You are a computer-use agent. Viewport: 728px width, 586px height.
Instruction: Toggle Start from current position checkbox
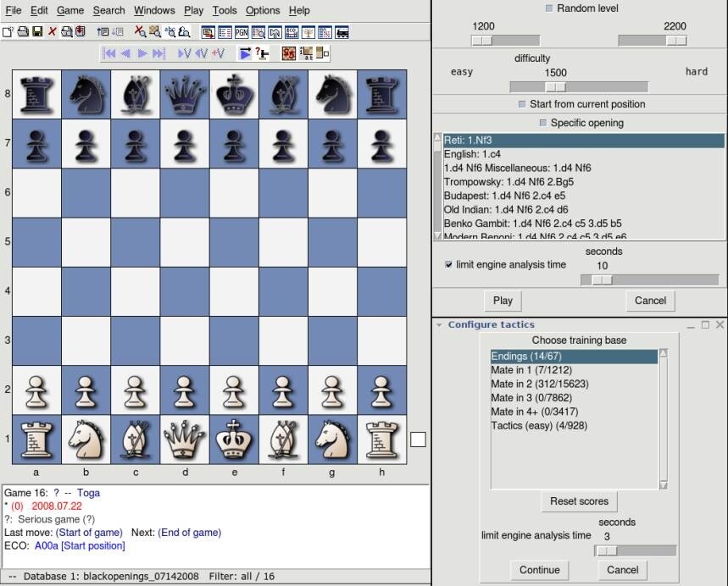tap(522, 104)
